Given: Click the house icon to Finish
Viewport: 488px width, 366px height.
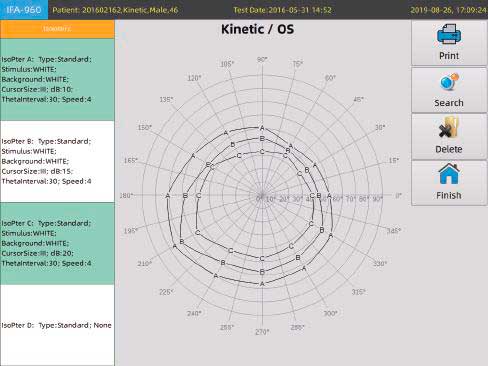Looking at the screenshot, I should pyautogui.click(x=449, y=174).
